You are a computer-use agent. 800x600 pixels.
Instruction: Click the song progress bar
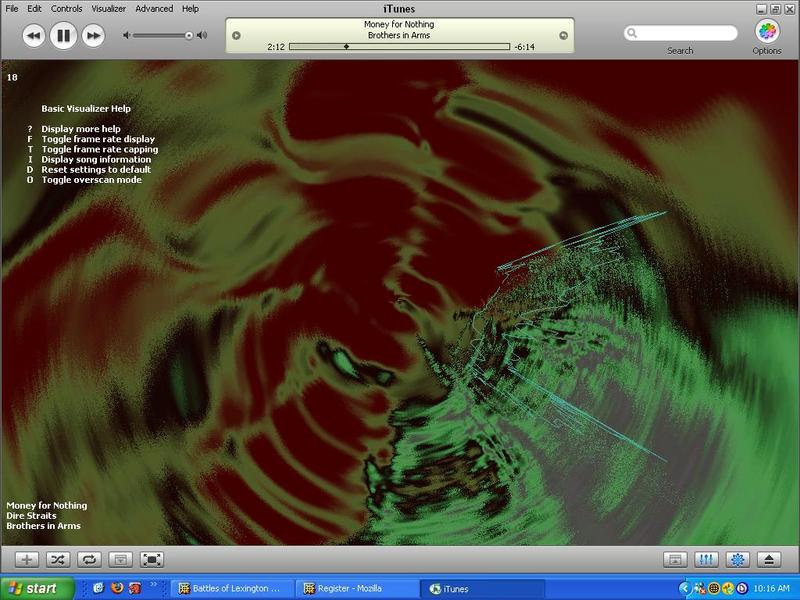400,46
